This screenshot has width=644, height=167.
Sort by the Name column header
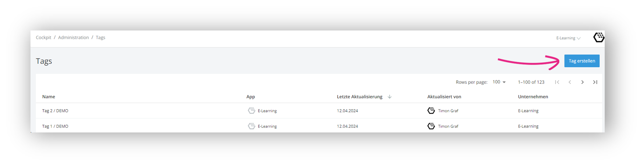(48, 97)
